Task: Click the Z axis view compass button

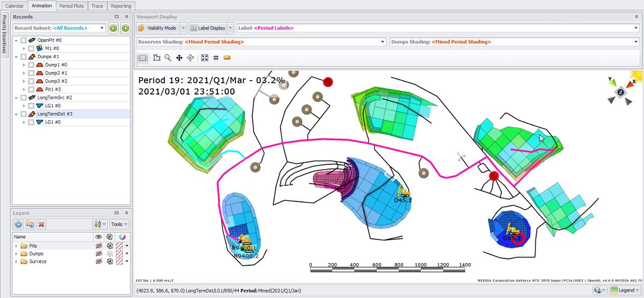Action: 621,92
